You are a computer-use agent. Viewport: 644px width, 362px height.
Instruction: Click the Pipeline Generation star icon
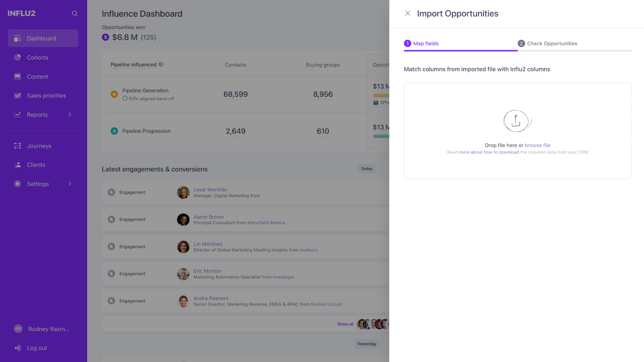(114, 94)
